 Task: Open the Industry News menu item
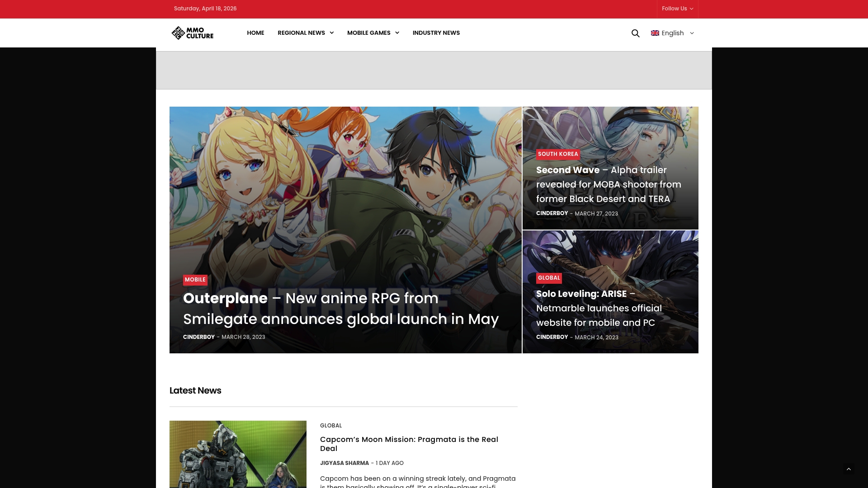click(x=436, y=33)
